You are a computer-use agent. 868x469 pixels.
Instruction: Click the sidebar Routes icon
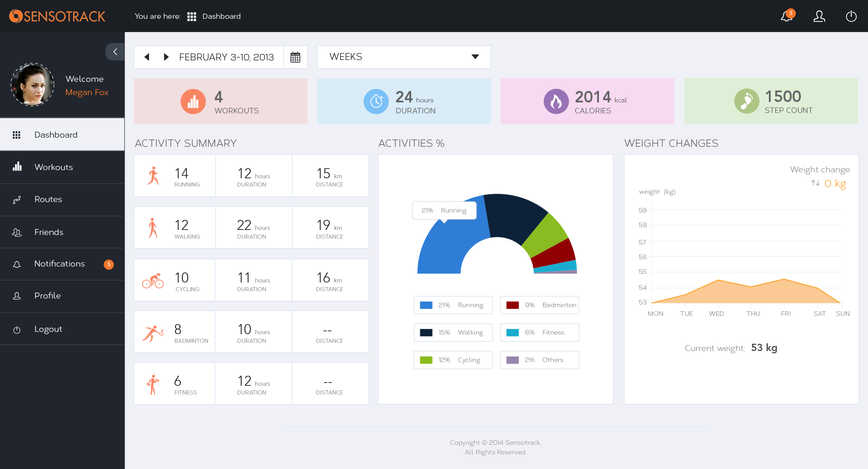17,200
